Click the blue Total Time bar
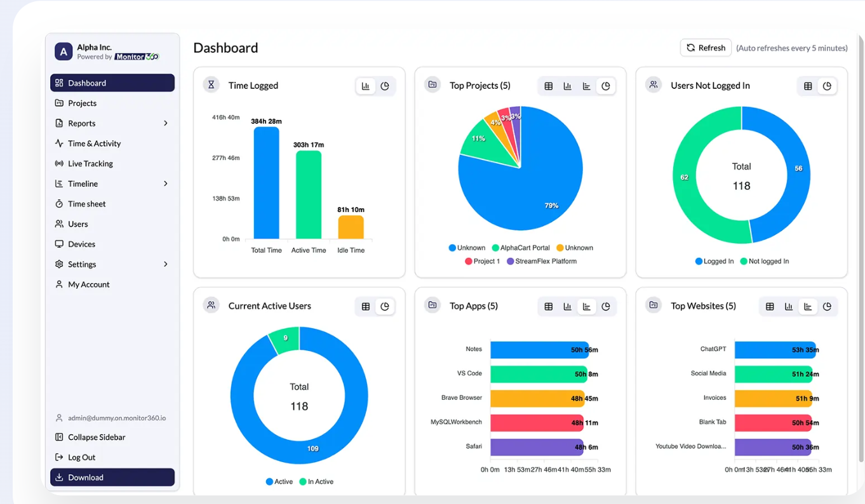This screenshot has width=865, height=504. point(266,183)
